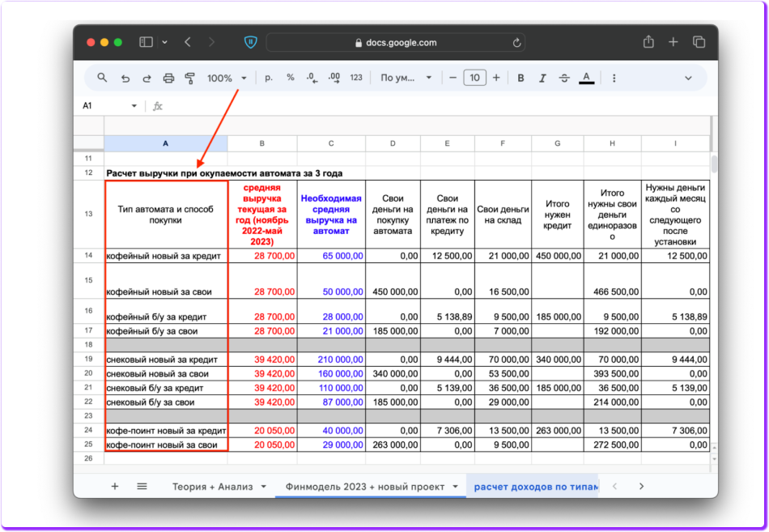Image resolution: width=769 pixels, height=532 pixels.
Task: Activate the paint format tool
Action: pyautogui.click(x=190, y=79)
